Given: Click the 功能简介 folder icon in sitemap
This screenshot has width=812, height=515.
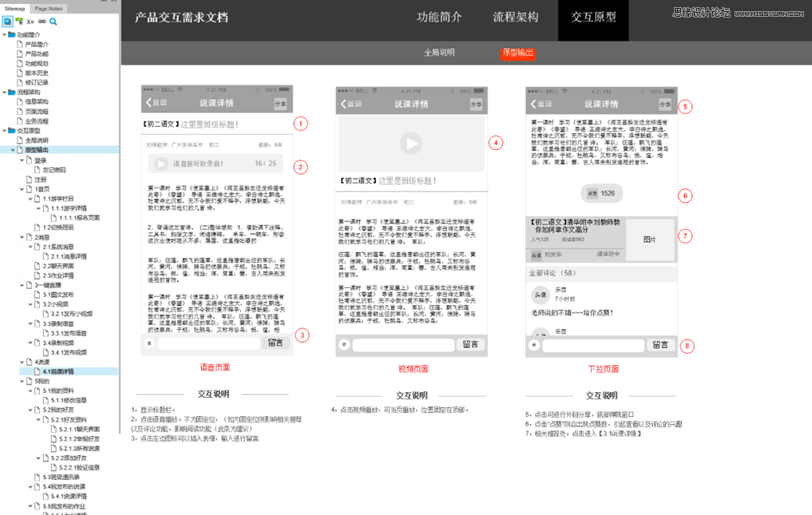Looking at the screenshot, I should [11, 34].
